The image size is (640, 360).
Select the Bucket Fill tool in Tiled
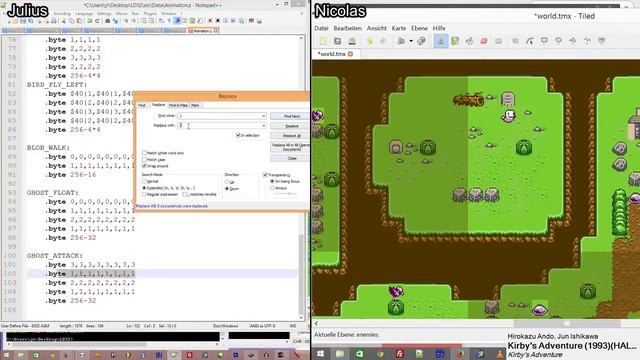(469, 41)
